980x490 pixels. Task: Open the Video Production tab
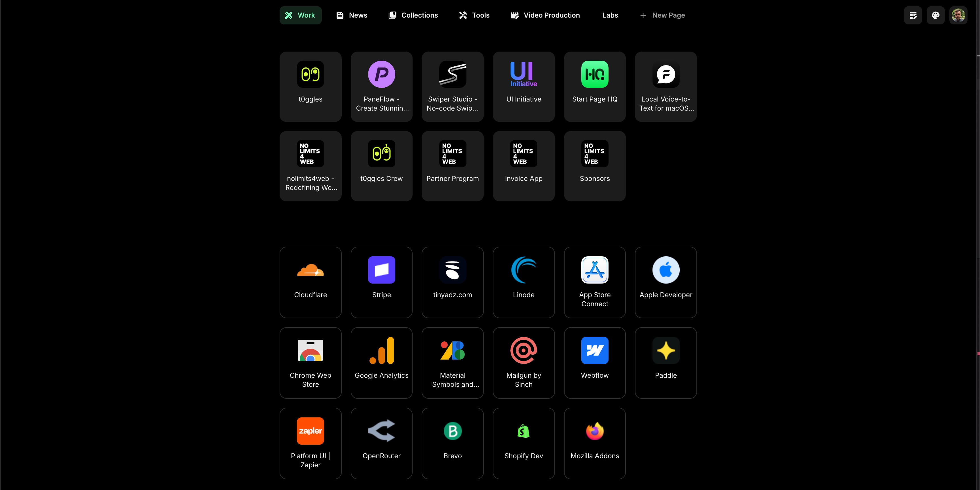point(545,15)
